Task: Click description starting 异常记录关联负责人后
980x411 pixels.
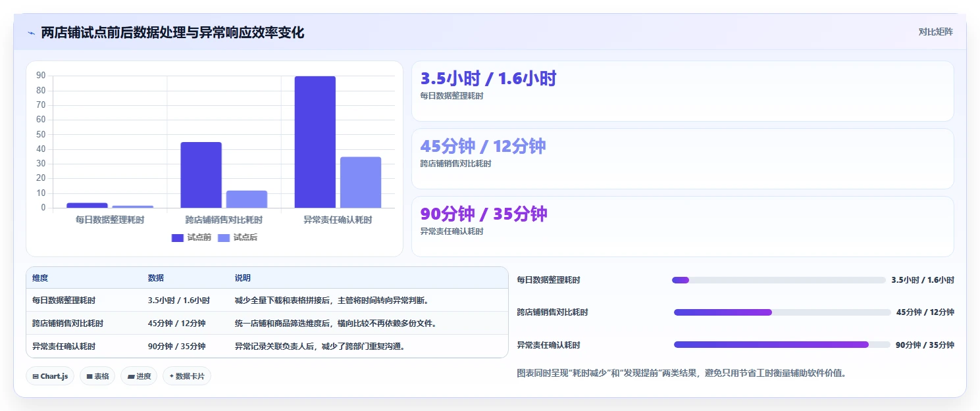Action: (x=320, y=347)
